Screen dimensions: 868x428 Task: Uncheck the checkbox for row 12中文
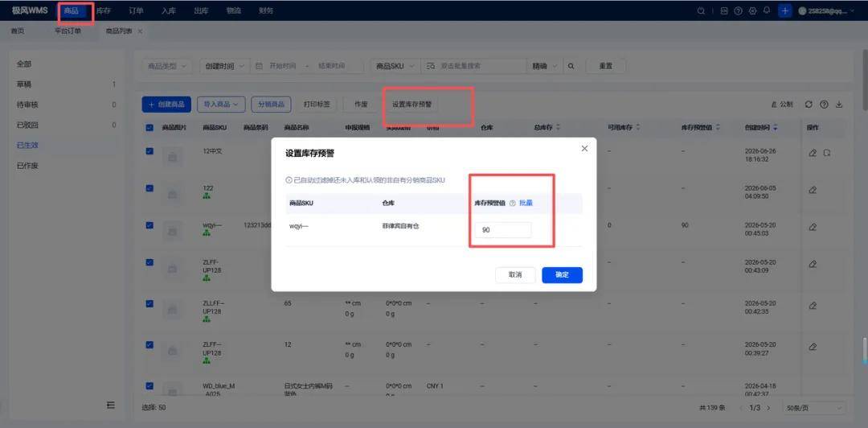pos(149,150)
